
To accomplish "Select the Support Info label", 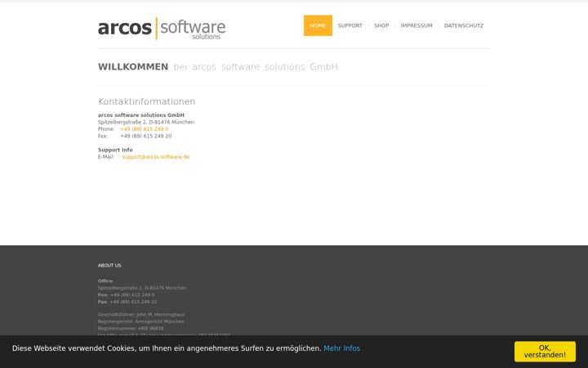I will pyautogui.click(x=115, y=150).
